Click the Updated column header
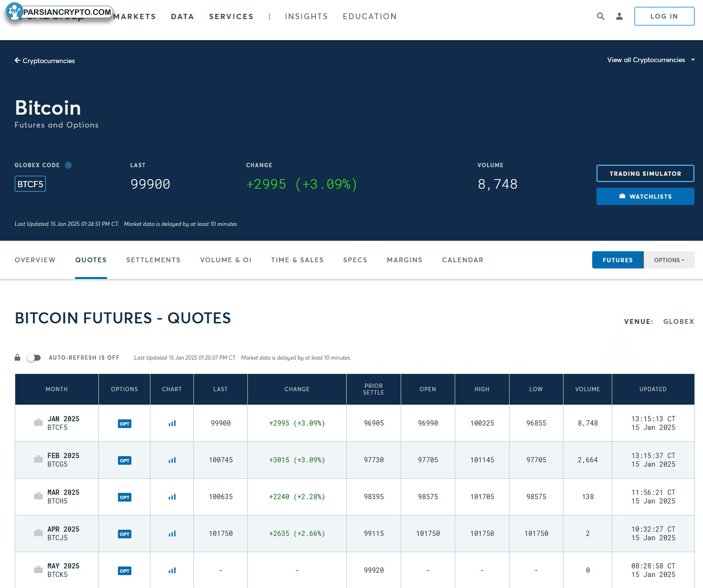 pyautogui.click(x=653, y=389)
